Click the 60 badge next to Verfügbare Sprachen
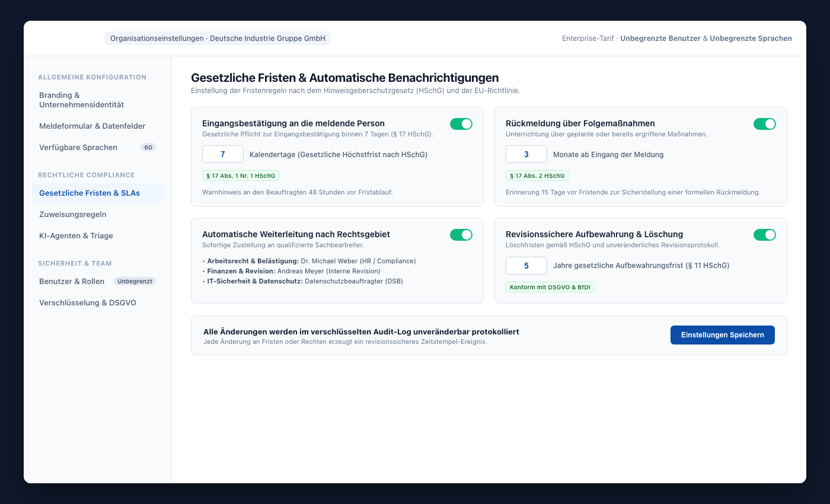This screenshot has width=830, height=504. click(x=148, y=148)
